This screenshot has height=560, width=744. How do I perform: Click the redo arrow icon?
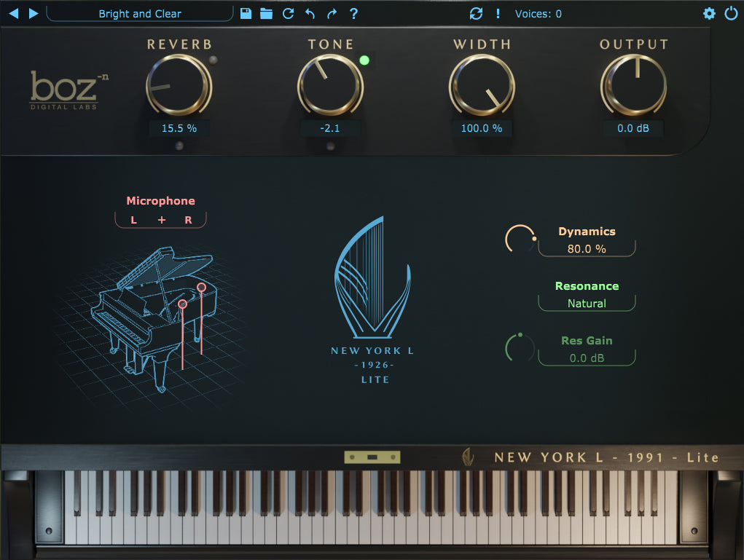pyautogui.click(x=332, y=13)
